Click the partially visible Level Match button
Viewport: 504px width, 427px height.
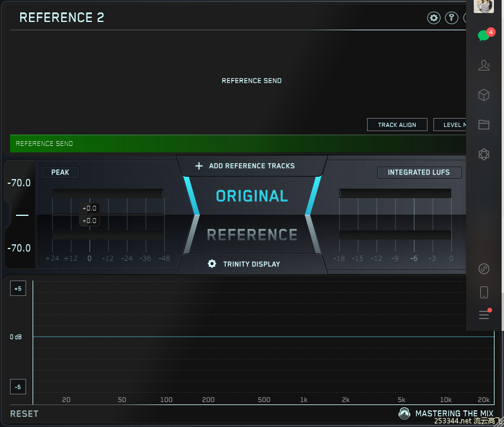(449, 125)
